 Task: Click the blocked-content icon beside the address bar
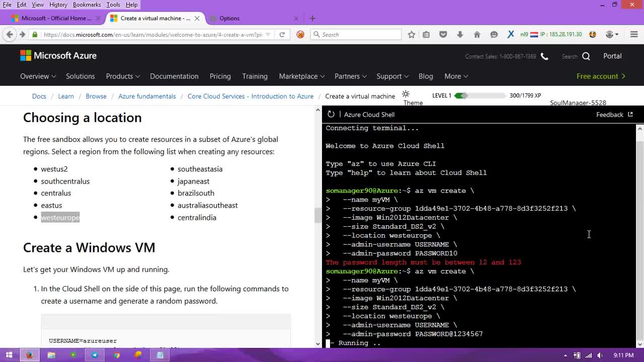(300, 34)
